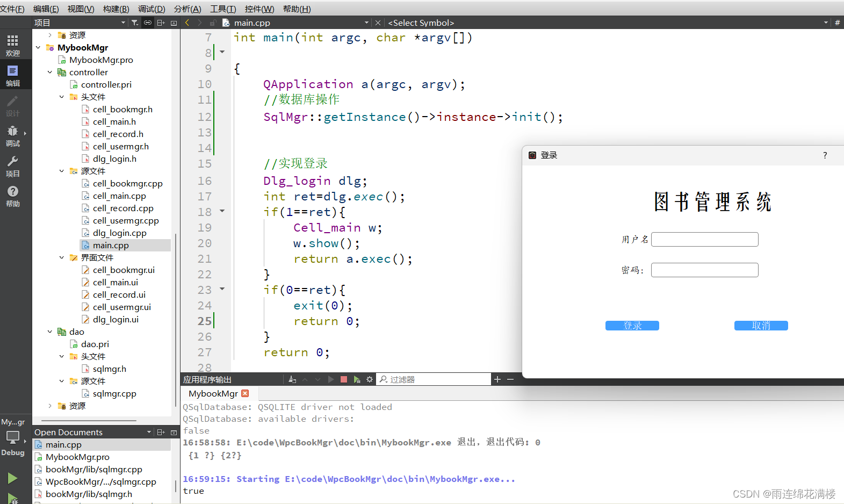Viewport: 844px width, 504px height.
Task: Fold the main function at line 8
Action: click(222, 53)
